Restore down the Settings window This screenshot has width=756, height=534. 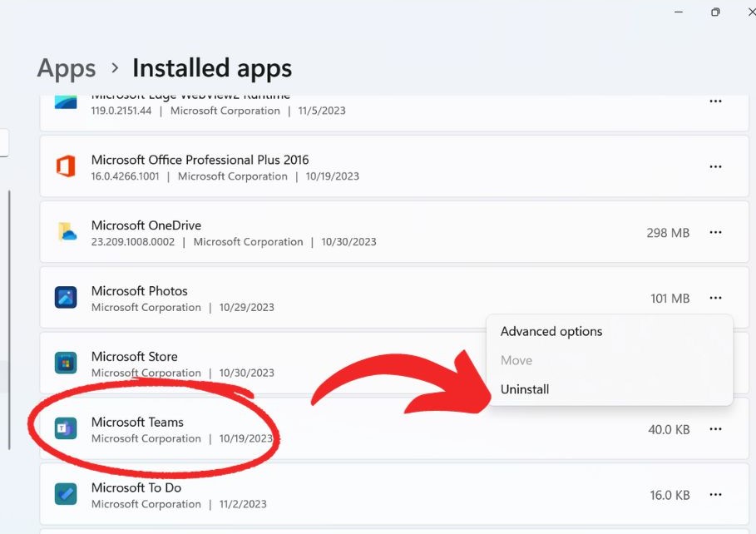(715, 12)
